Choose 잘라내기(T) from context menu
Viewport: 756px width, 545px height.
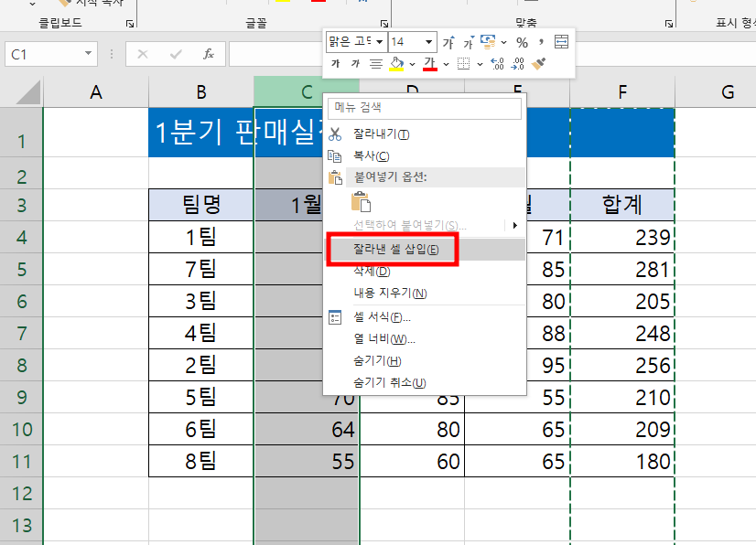click(x=425, y=134)
